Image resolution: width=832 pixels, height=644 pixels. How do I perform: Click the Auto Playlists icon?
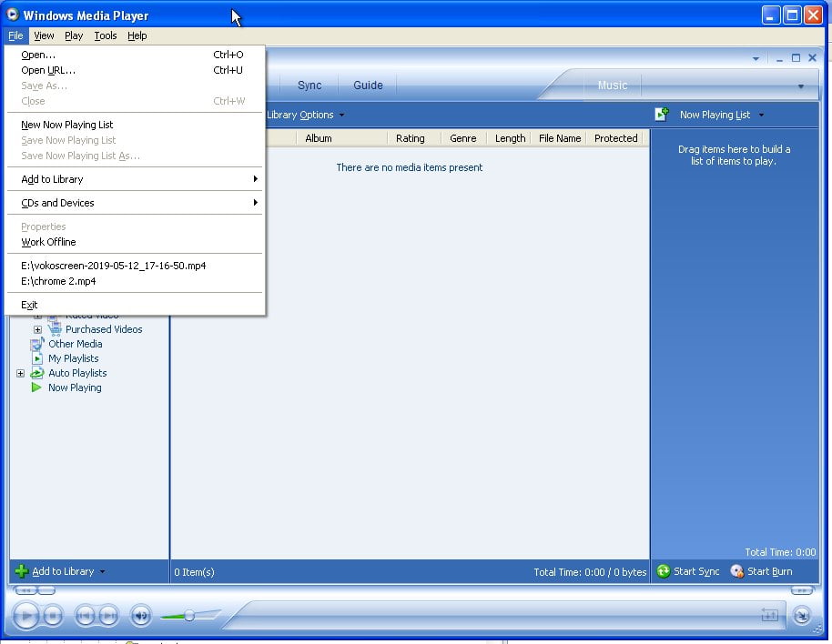pyautogui.click(x=36, y=373)
